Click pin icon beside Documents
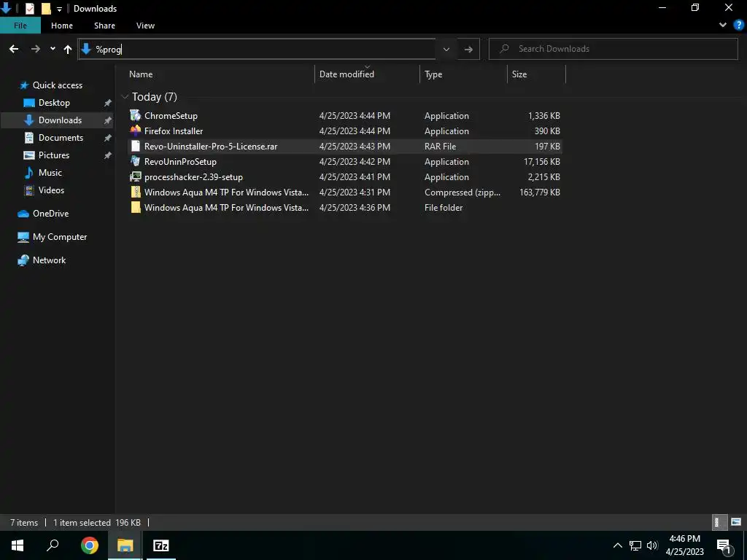 pyautogui.click(x=108, y=138)
